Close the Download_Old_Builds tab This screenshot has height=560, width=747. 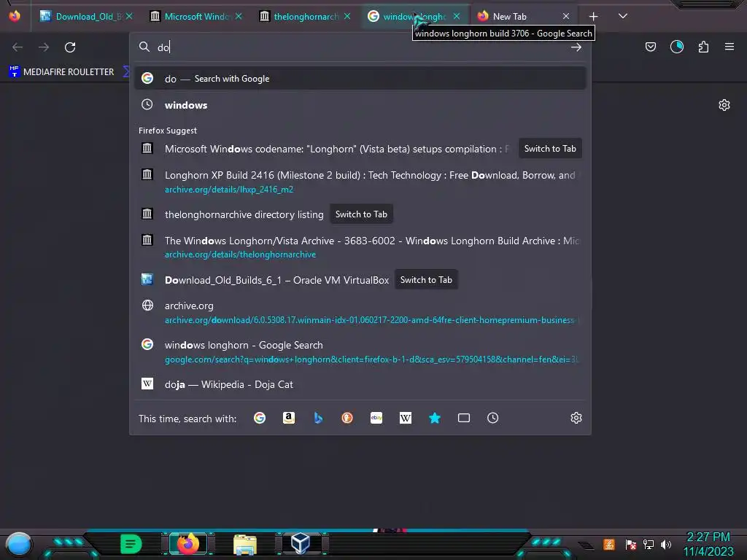[x=129, y=16]
